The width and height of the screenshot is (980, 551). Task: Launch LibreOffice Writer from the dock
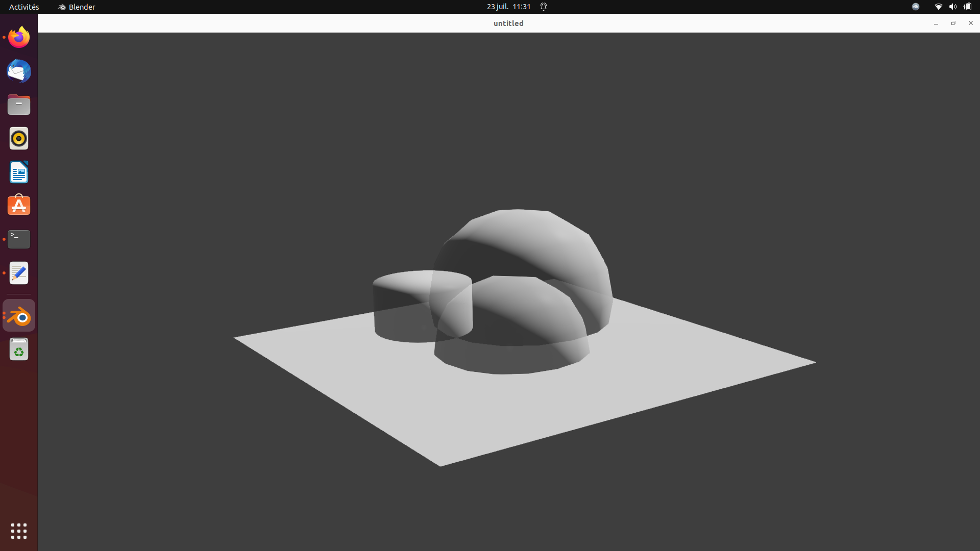19,172
